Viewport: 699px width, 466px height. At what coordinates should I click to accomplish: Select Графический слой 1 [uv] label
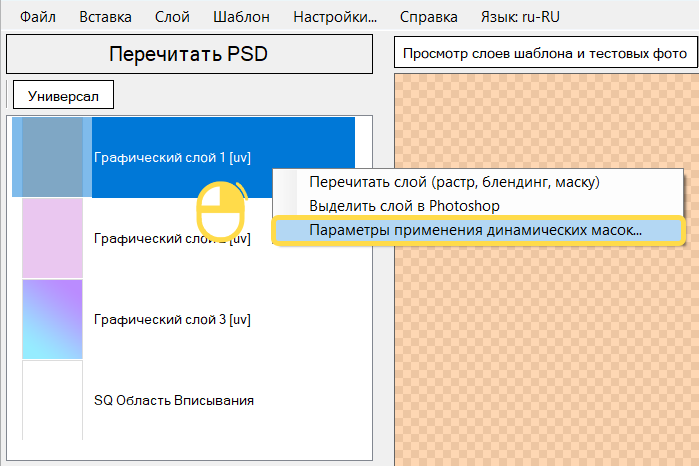click(171, 157)
